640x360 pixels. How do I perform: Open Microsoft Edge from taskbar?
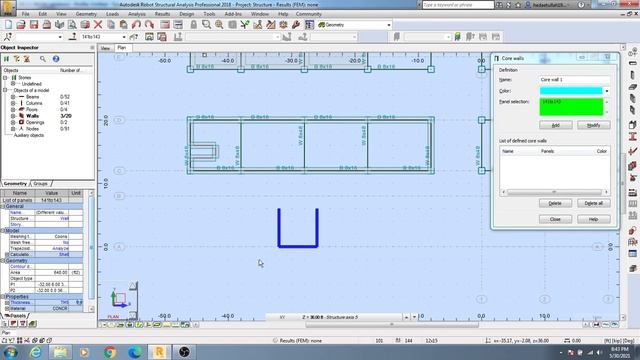tap(135, 352)
